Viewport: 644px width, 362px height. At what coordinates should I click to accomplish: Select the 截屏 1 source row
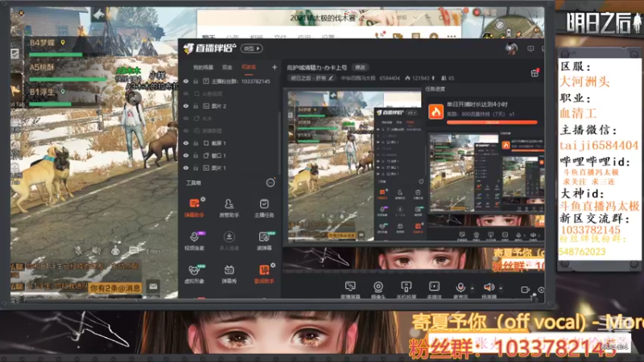(230, 143)
